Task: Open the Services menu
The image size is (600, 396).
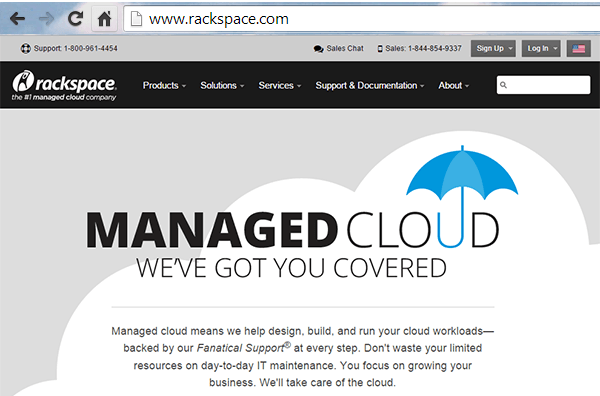Action: 280,85
